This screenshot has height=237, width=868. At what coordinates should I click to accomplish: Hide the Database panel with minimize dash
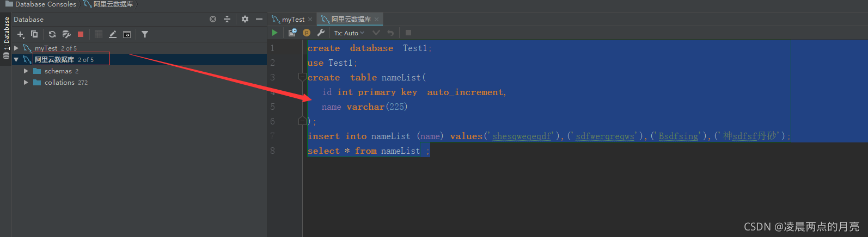pyautogui.click(x=259, y=19)
